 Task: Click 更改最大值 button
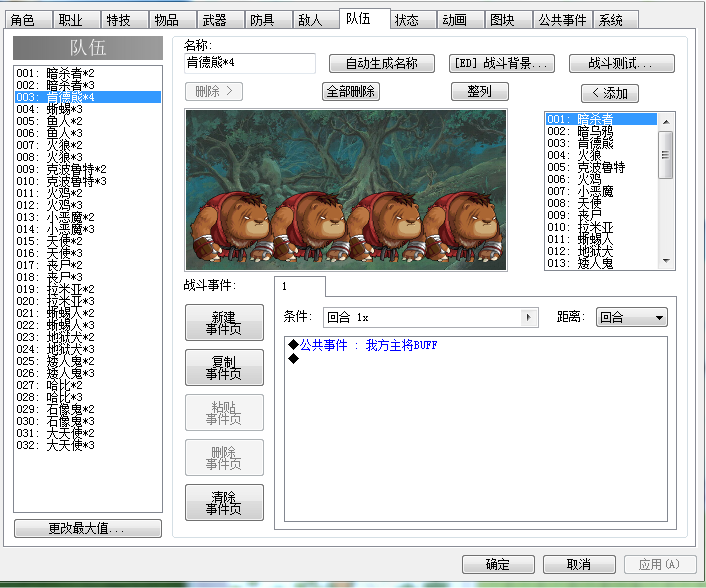pos(88,529)
